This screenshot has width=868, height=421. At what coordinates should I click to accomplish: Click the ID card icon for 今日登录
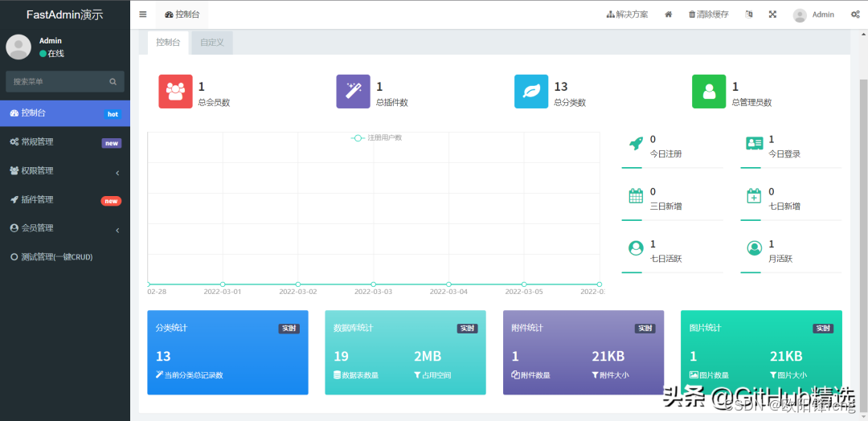[x=755, y=144]
